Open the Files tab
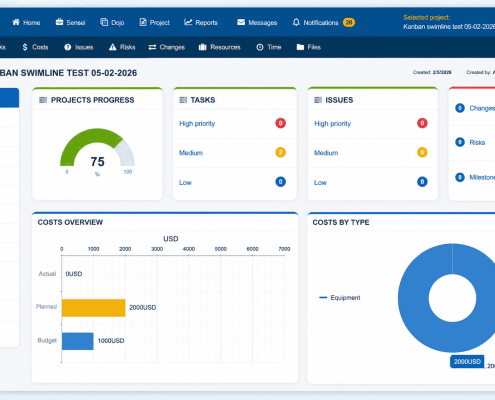495x400 pixels. (309, 47)
